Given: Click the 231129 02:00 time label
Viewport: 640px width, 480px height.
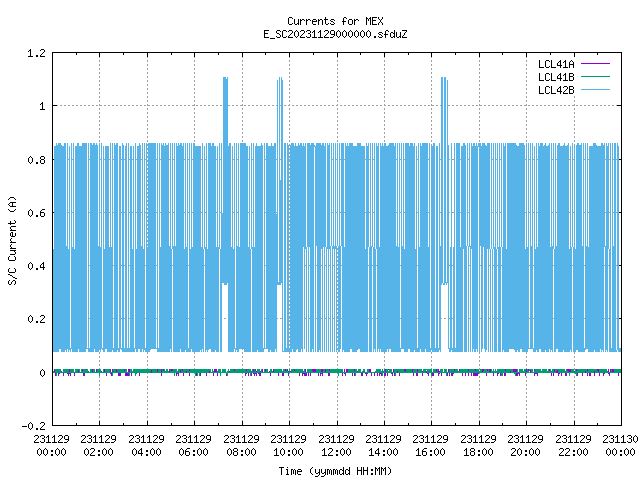Looking at the screenshot, I should [98, 446].
